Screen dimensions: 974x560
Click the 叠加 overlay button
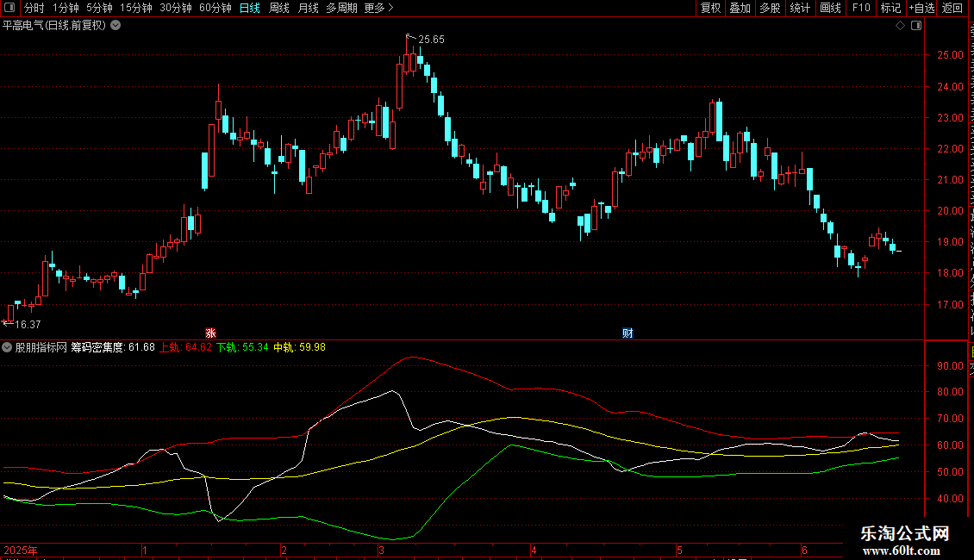[740, 8]
